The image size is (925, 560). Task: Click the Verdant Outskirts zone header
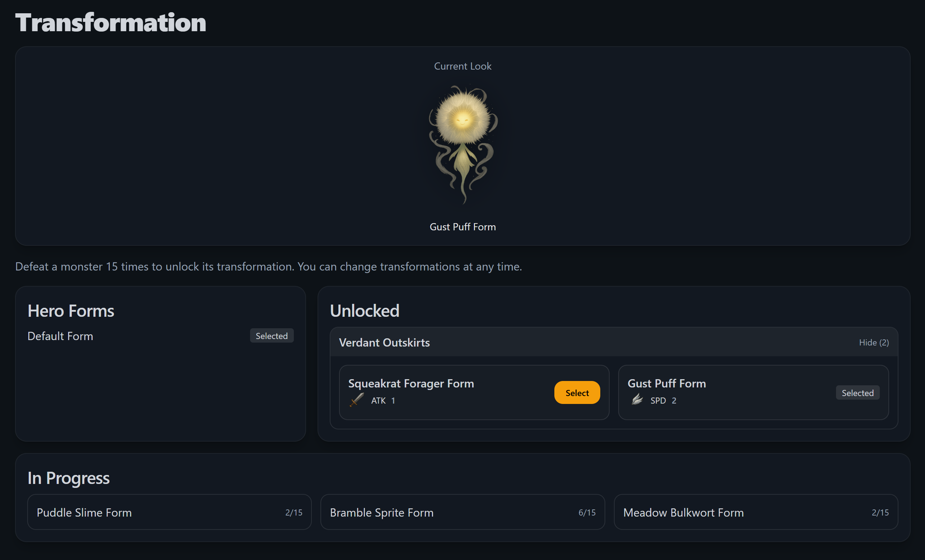pyautogui.click(x=384, y=342)
